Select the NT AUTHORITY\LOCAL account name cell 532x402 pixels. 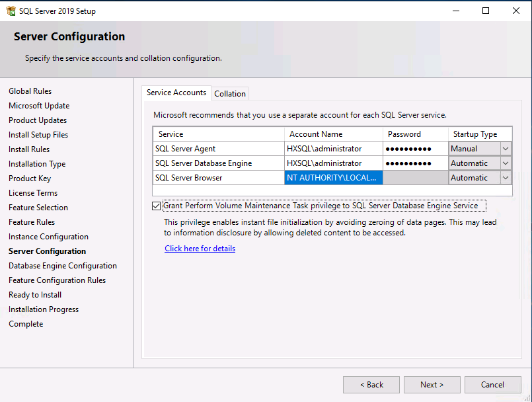(x=333, y=178)
